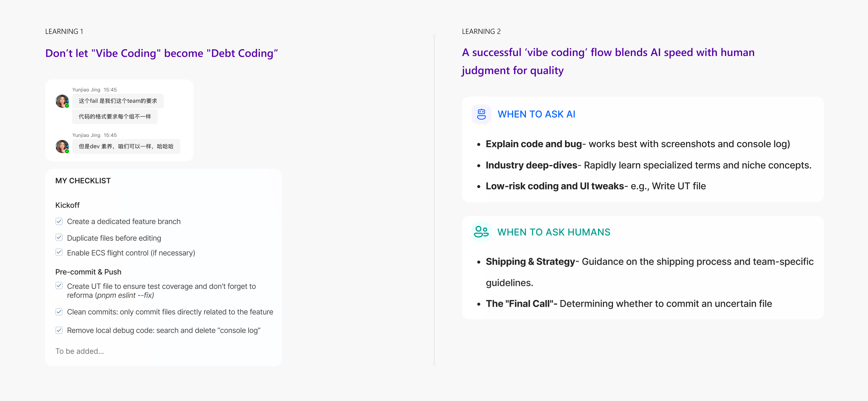Toggle the Create UT file checkbox

click(59, 286)
